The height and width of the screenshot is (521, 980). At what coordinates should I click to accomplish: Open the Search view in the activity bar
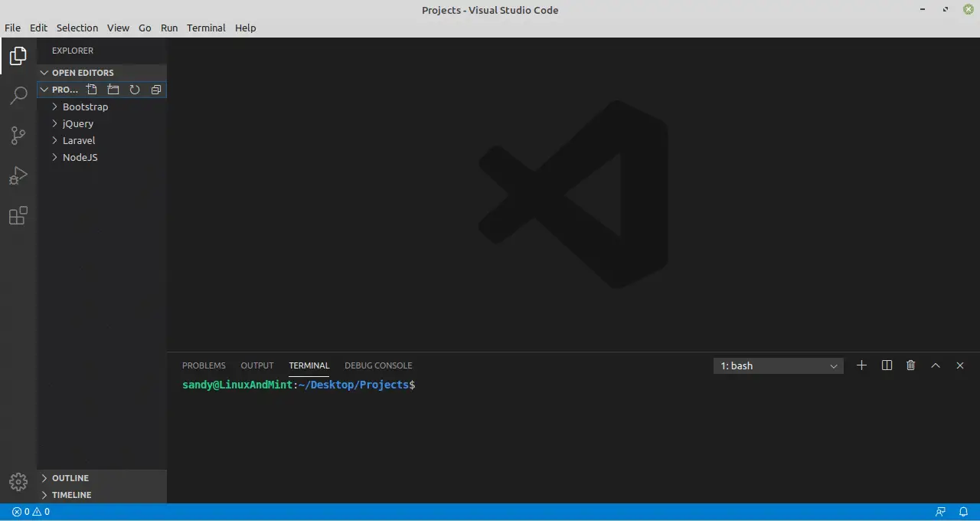click(x=18, y=95)
